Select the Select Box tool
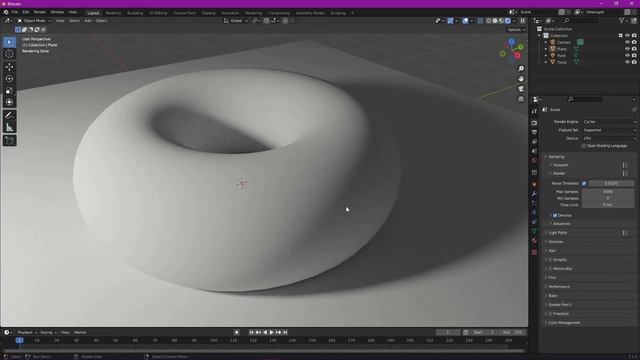Image resolution: width=640 pixels, height=360 pixels. click(x=9, y=42)
